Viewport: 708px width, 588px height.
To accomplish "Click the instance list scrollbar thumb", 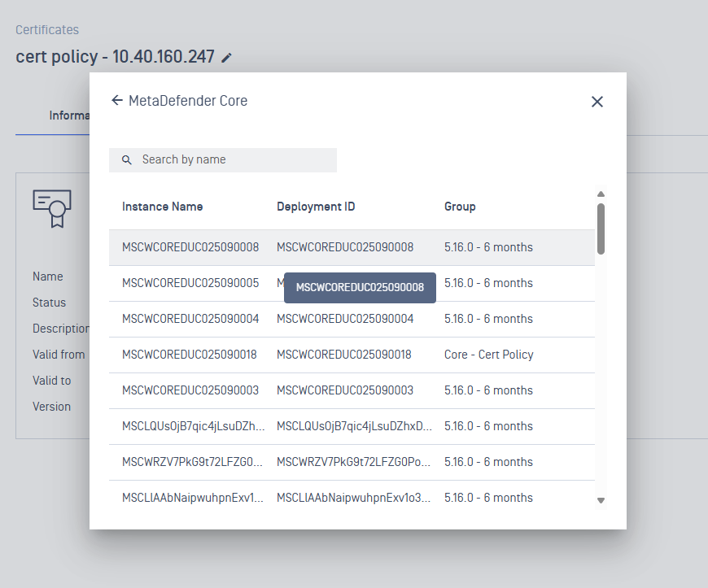I will (601, 229).
